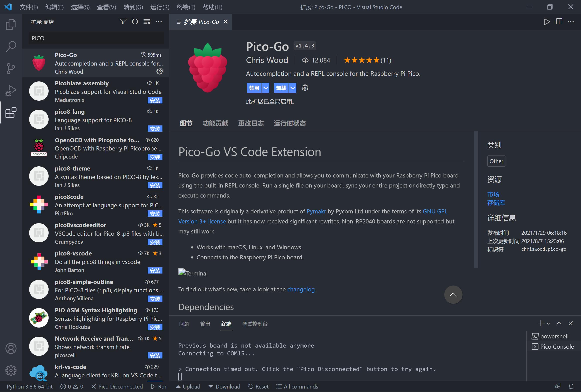The width and height of the screenshot is (581, 392).
Task: Switch to the 运行时状态 tab
Action: click(289, 123)
